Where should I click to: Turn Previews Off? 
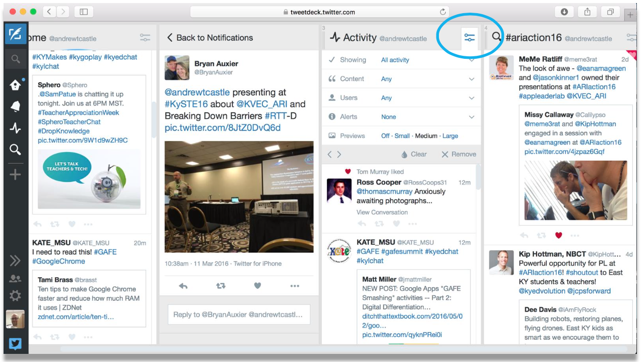(x=386, y=136)
